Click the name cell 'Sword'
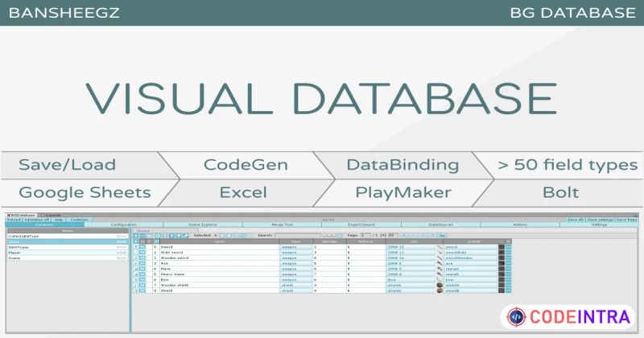This screenshot has width=644, height=338. click(x=220, y=247)
